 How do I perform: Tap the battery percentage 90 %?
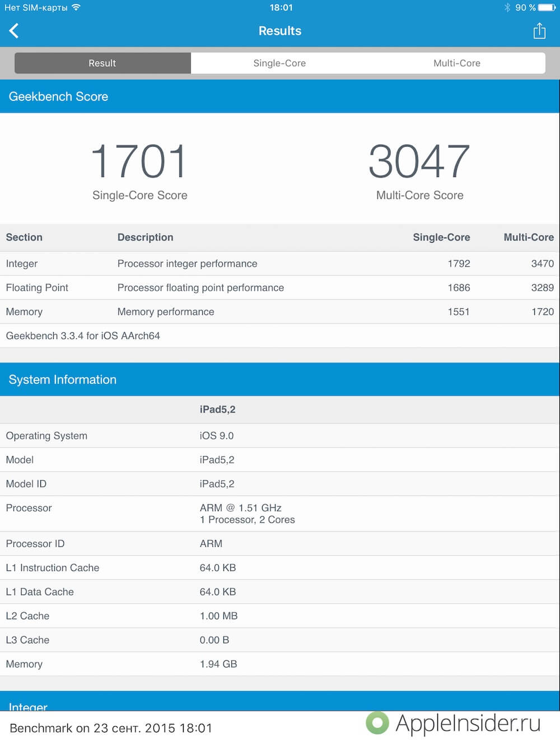click(525, 7)
